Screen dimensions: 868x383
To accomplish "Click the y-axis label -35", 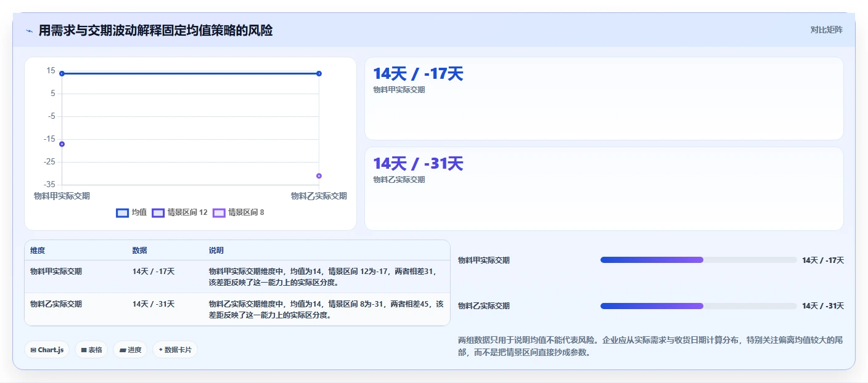I will [49, 185].
